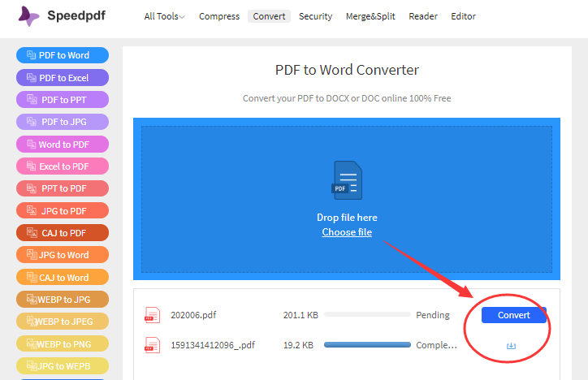588x380 pixels.
Task: Go to the Compress menu
Action: click(x=219, y=16)
